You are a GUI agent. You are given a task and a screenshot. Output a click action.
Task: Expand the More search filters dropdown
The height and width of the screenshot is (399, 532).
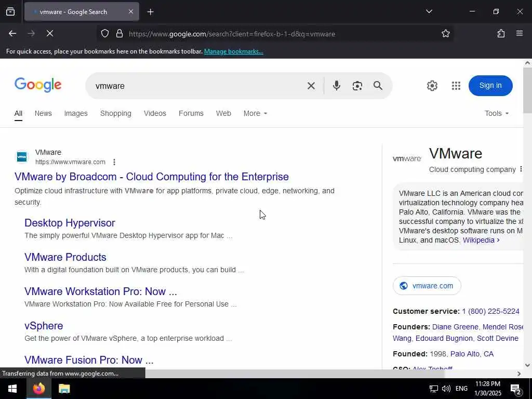tap(255, 113)
